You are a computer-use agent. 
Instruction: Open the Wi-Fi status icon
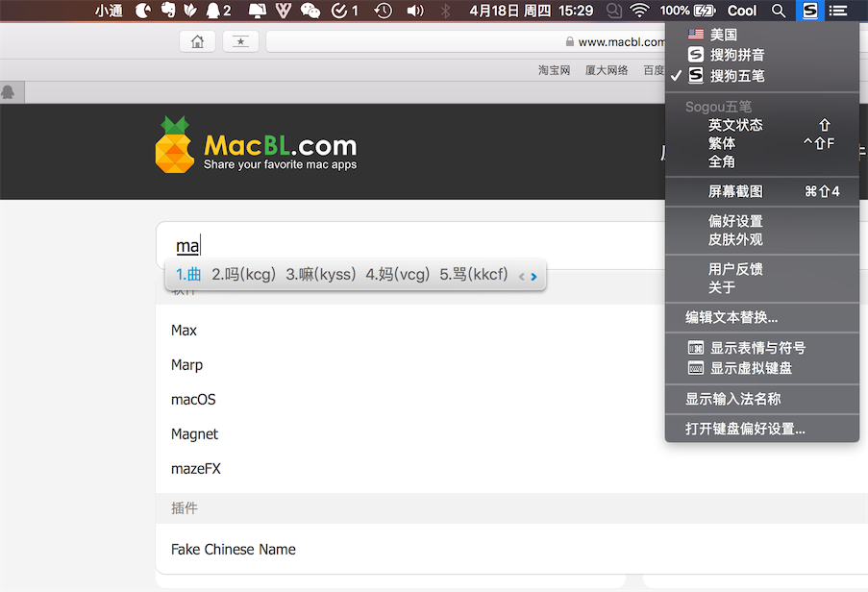click(640, 11)
